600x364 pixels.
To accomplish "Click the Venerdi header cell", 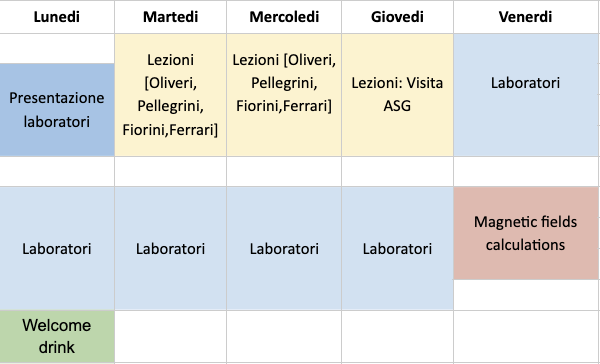I will 525,17.
